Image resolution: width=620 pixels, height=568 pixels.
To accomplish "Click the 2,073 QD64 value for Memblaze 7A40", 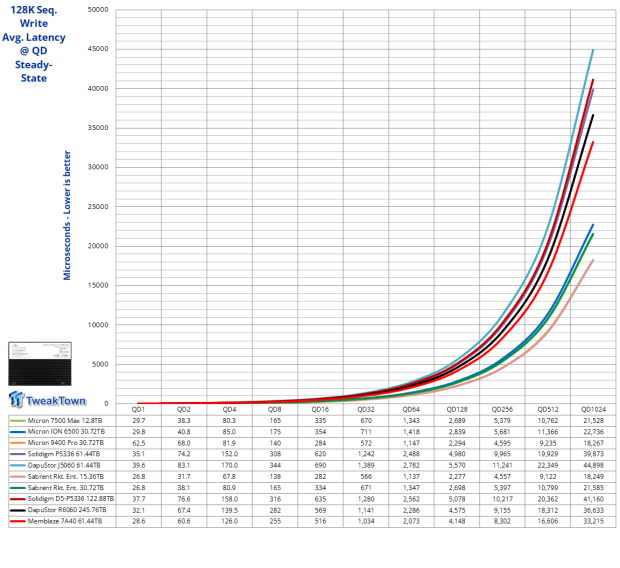I will 411,521.
